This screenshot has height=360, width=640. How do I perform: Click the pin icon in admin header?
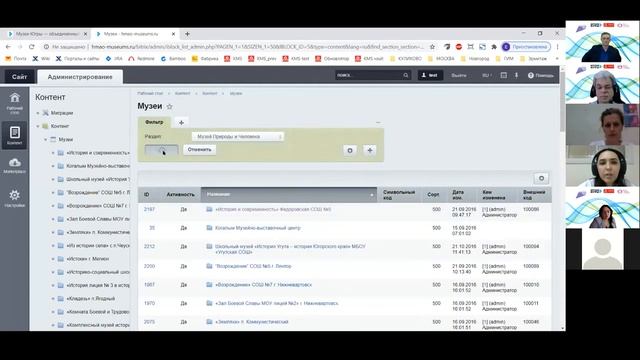tap(516, 76)
